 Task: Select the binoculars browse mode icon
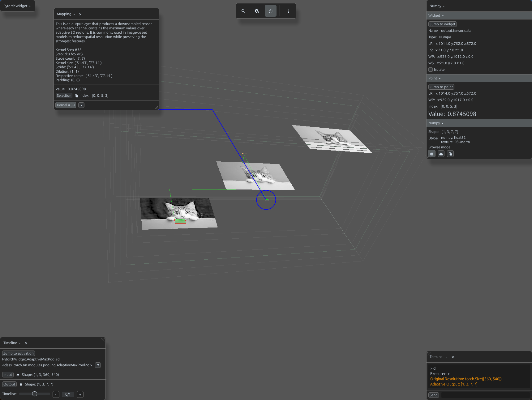pyautogui.click(x=441, y=154)
